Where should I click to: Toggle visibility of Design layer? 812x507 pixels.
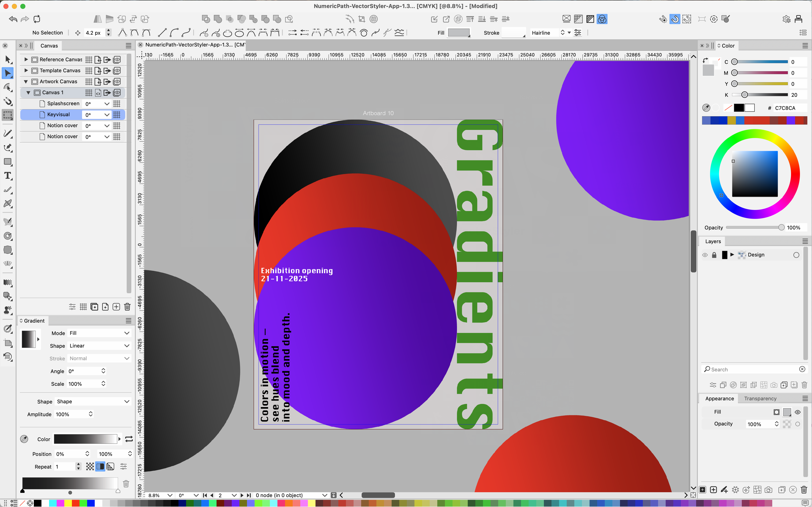[x=705, y=255]
